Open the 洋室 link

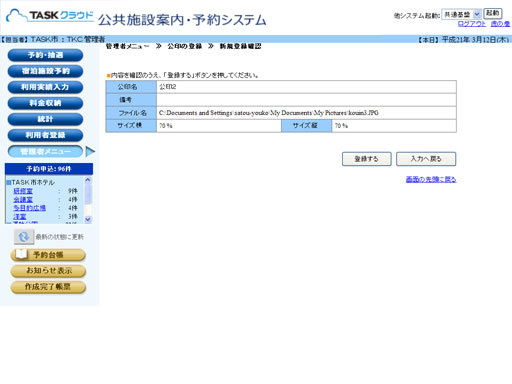coord(20,216)
